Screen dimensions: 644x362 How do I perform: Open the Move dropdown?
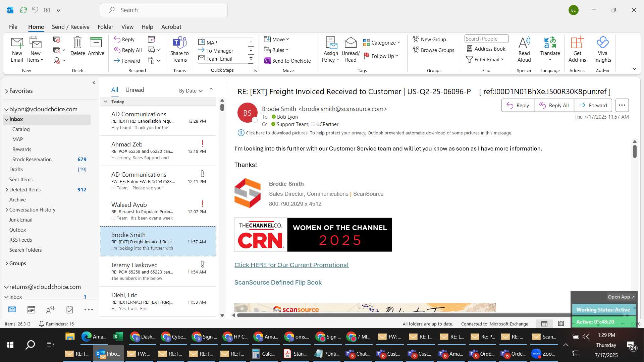(276, 39)
